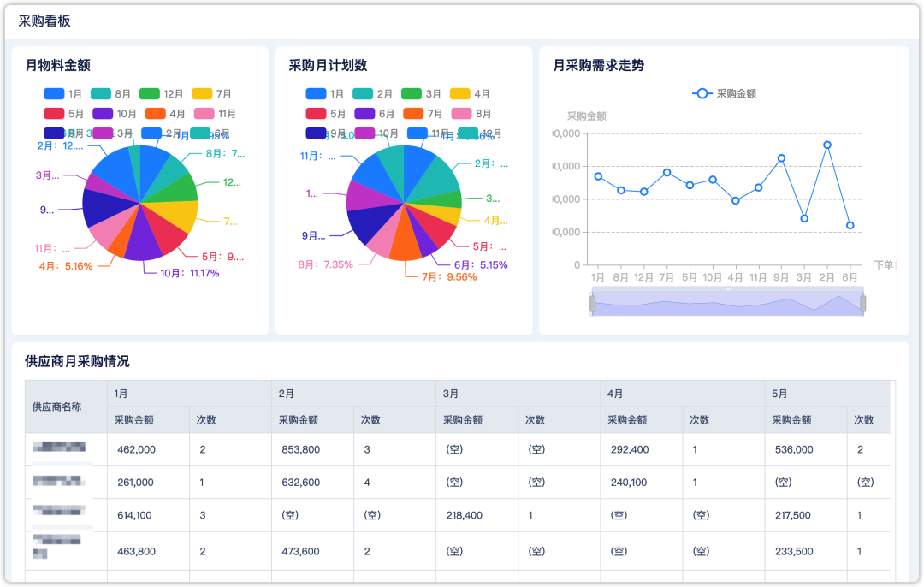
Task: Click the horizontal scrollbar below the supplier table
Action: coord(462,583)
